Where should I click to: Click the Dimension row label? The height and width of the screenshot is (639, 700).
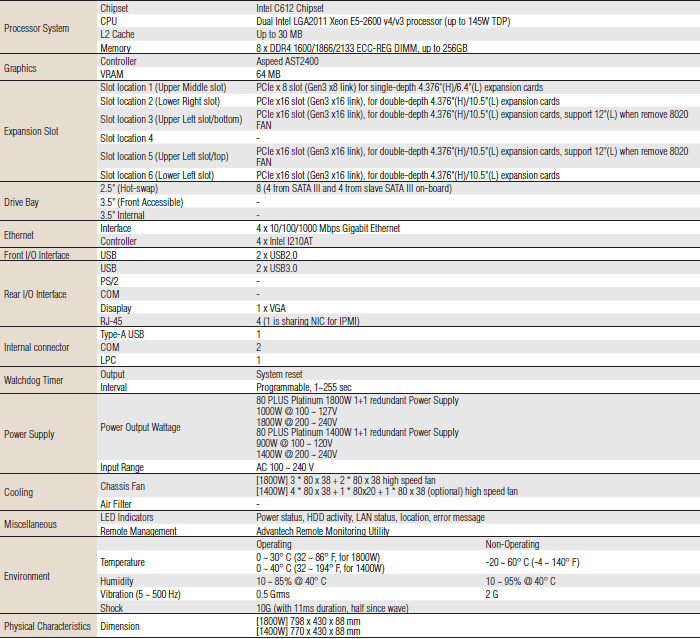[x=120, y=626]
